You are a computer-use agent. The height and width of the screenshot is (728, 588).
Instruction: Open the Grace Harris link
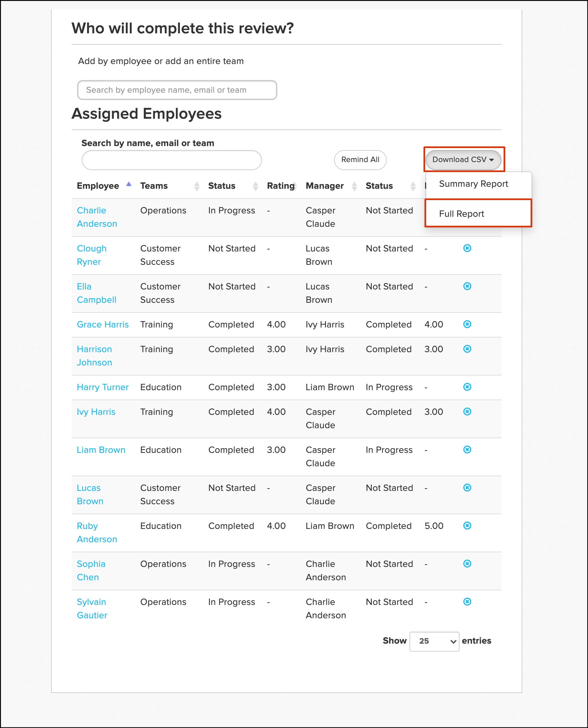[x=103, y=324]
